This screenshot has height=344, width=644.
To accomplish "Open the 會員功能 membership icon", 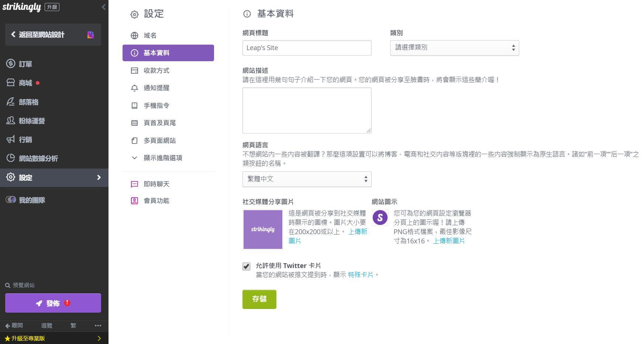I will (134, 201).
